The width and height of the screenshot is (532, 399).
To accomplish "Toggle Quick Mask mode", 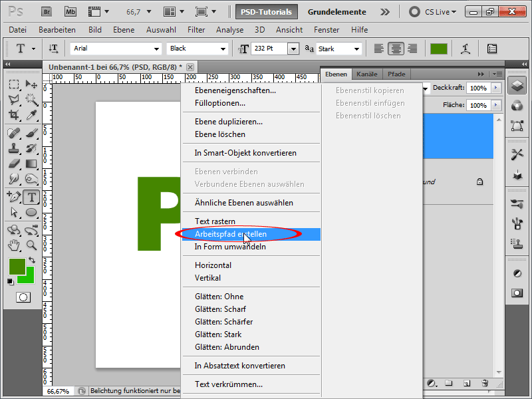I will click(x=23, y=297).
